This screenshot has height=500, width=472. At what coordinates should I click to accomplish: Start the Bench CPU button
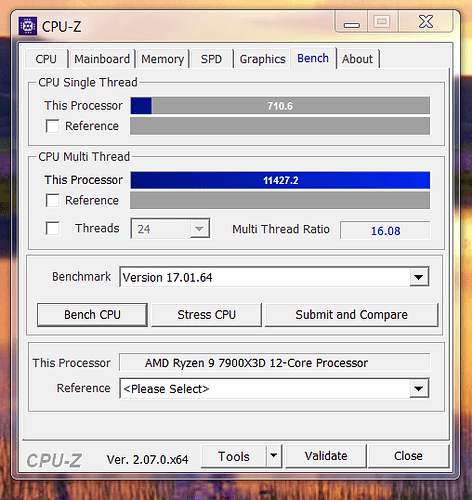[92, 315]
